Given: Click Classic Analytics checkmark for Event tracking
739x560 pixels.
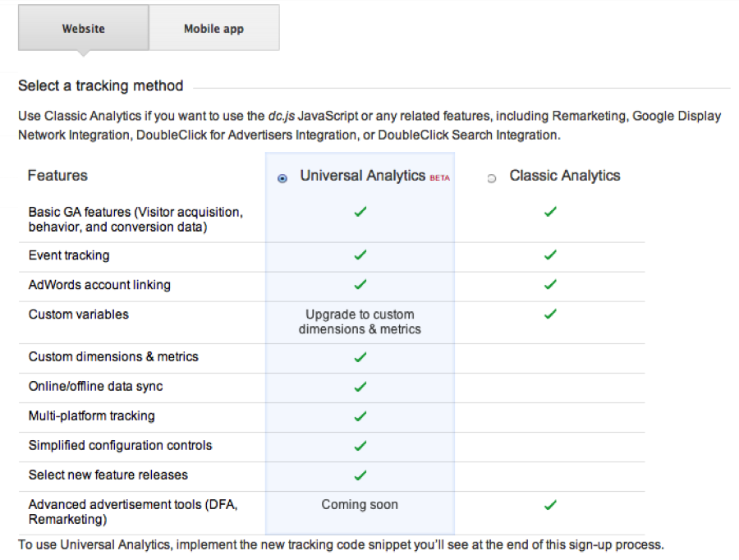Looking at the screenshot, I should tap(550, 255).
